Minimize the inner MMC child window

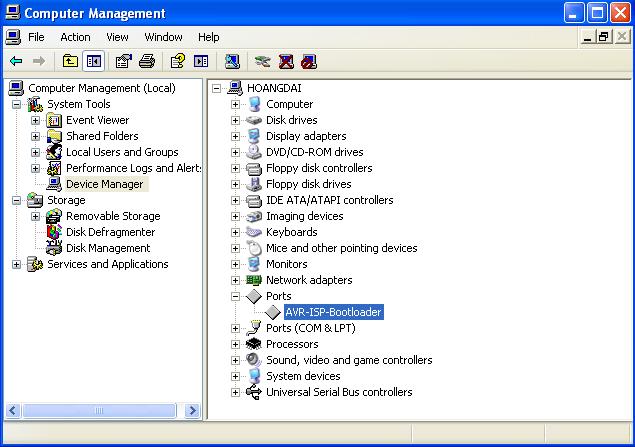click(587, 37)
